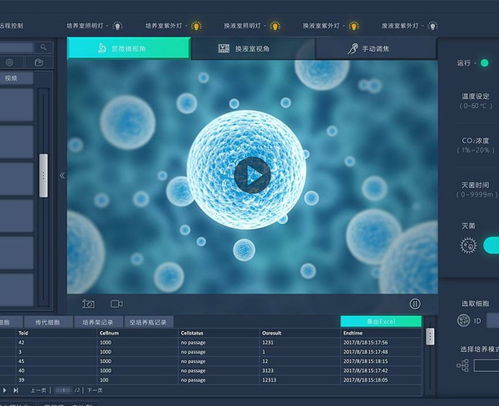
Task: Toggle 培养室照明灯 light bulb
Action: (117, 26)
